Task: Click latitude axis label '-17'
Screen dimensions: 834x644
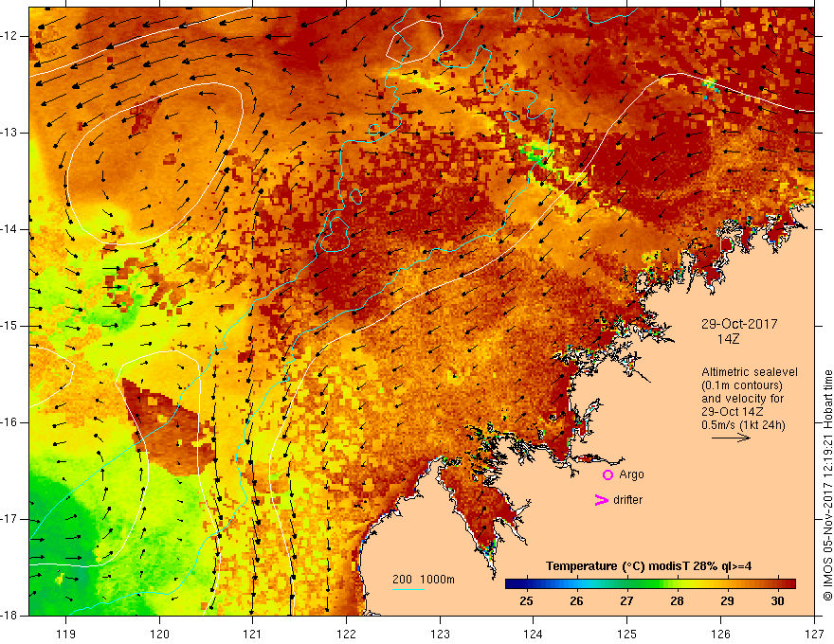Action: point(10,519)
